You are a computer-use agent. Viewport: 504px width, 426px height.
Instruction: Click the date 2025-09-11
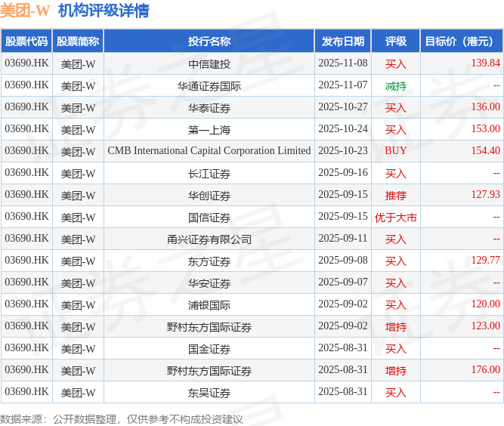343,238
